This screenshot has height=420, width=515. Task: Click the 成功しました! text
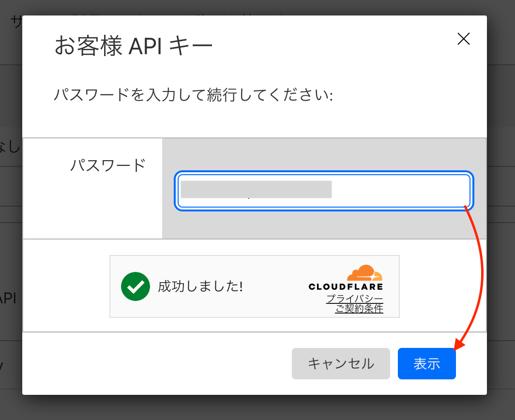pyautogui.click(x=200, y=286)
